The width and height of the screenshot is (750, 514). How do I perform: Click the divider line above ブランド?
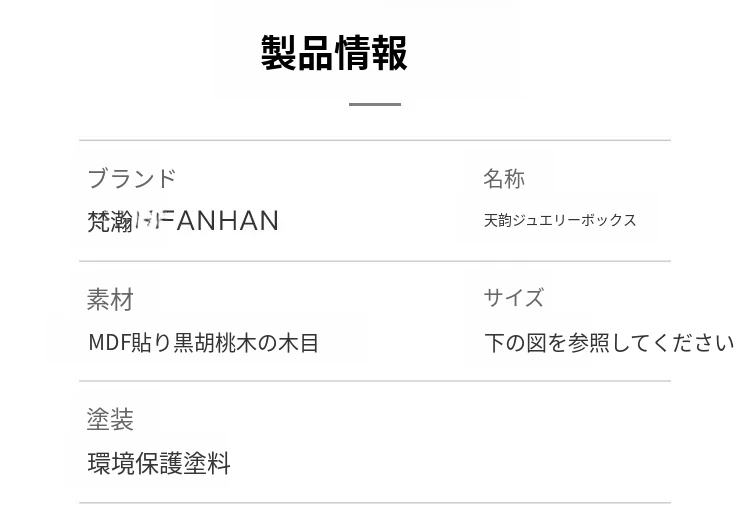[x=200, y=140]
